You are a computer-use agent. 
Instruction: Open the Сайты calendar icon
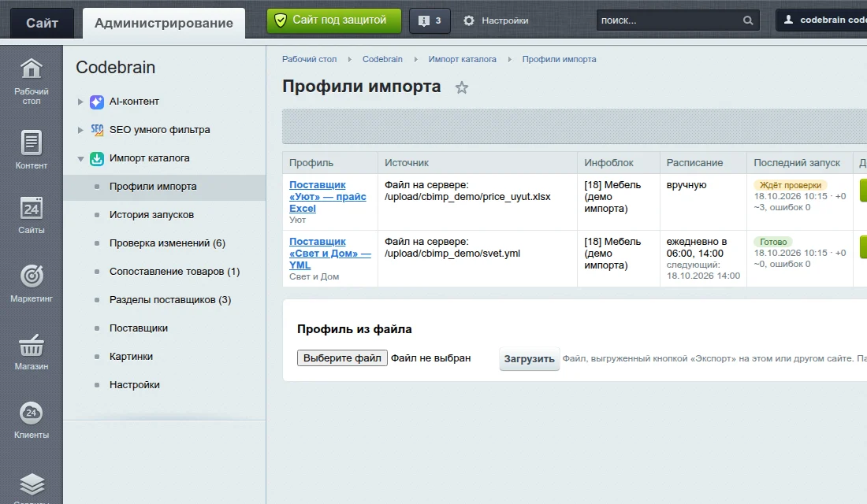(x=32, y=209)
